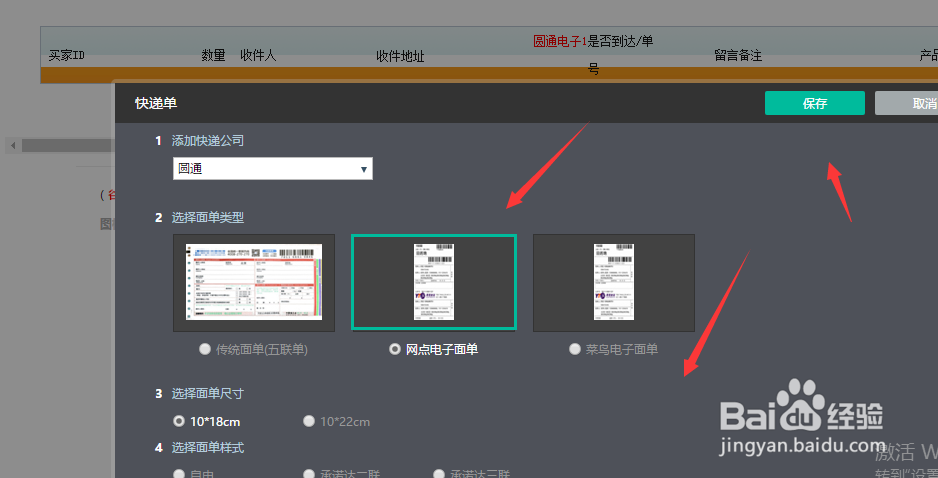Click the 快递单 dialog title
The height and width of the screenshot is (478, 938).
[x=156, y=103]
